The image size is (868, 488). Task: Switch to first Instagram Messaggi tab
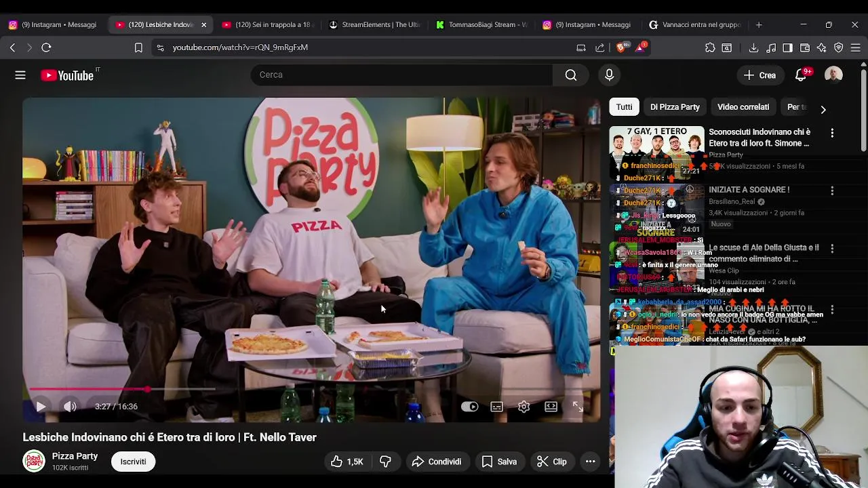pyautogui.click(x=53, y=24)
